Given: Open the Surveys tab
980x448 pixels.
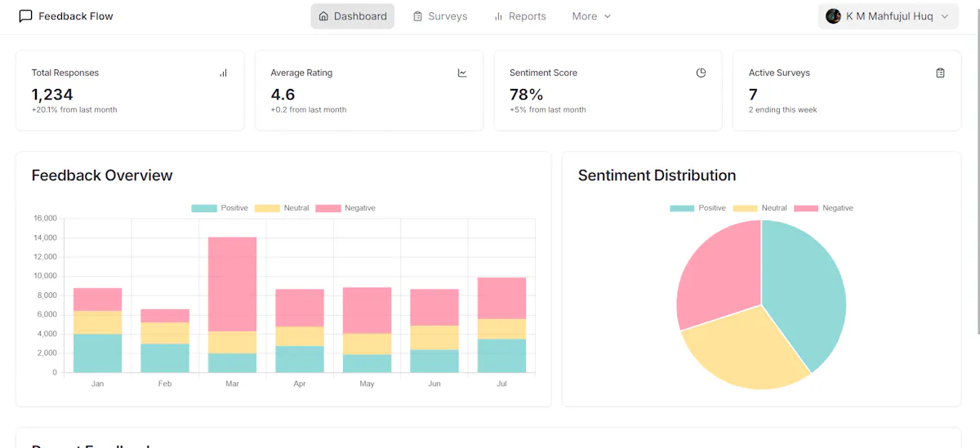Looking at the screenshot, I should point(440,16).
